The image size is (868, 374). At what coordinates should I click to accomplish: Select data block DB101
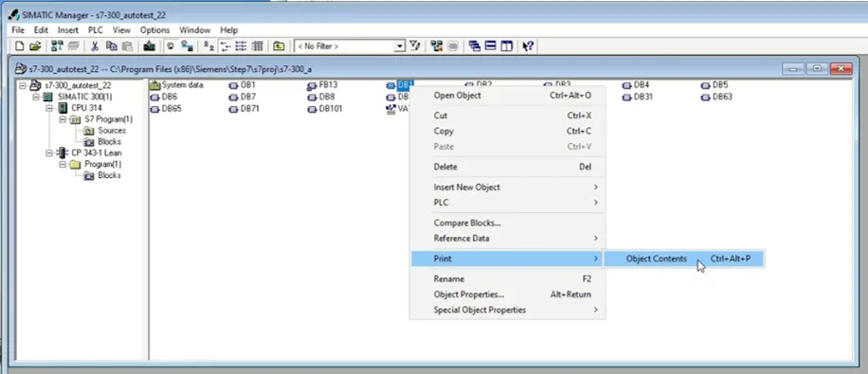tap(326, 109)
